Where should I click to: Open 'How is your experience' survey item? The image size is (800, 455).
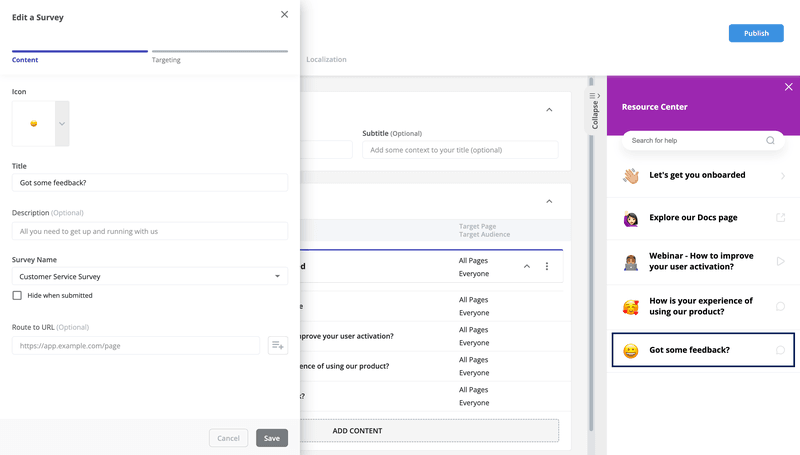pos(703,307)
